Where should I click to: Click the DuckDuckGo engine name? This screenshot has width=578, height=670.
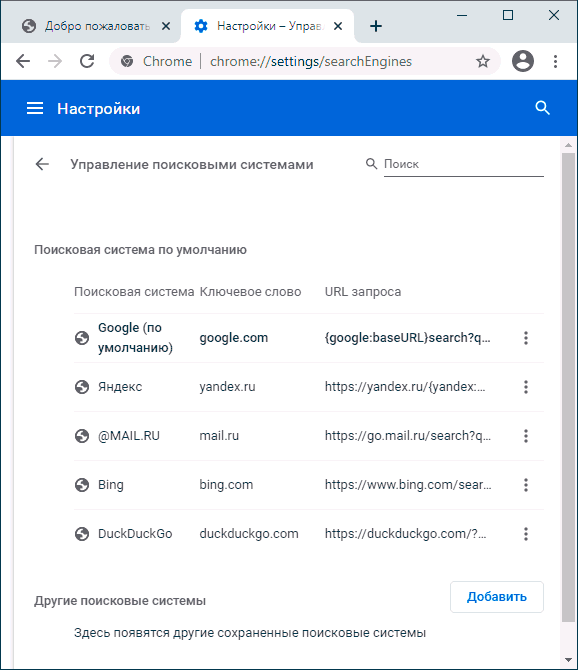pyautogui.click(x=135, y=534)
